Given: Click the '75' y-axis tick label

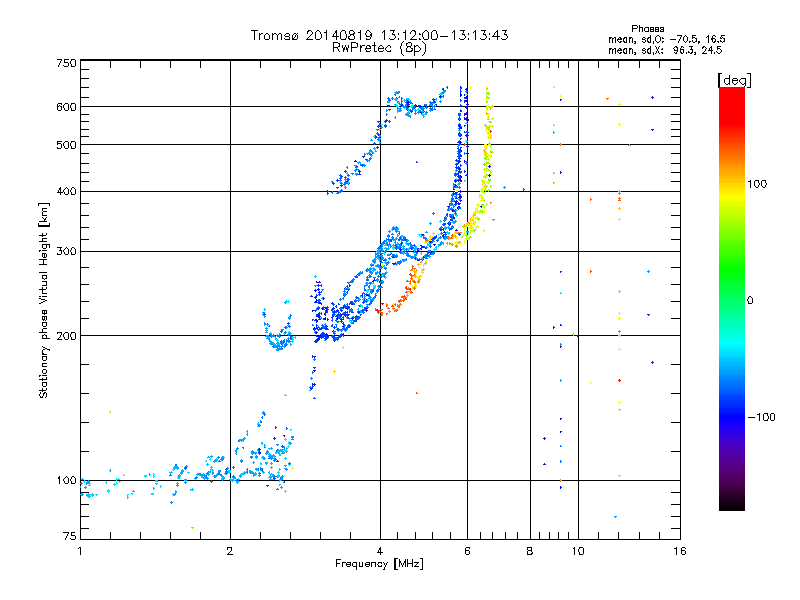Looking at the screenshot, I should [70, 536].
